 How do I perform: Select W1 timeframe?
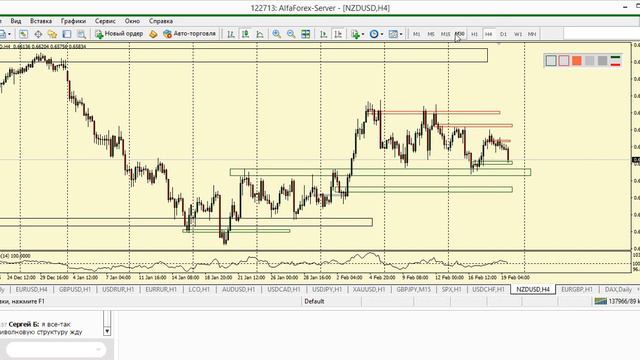click(518, 34)
